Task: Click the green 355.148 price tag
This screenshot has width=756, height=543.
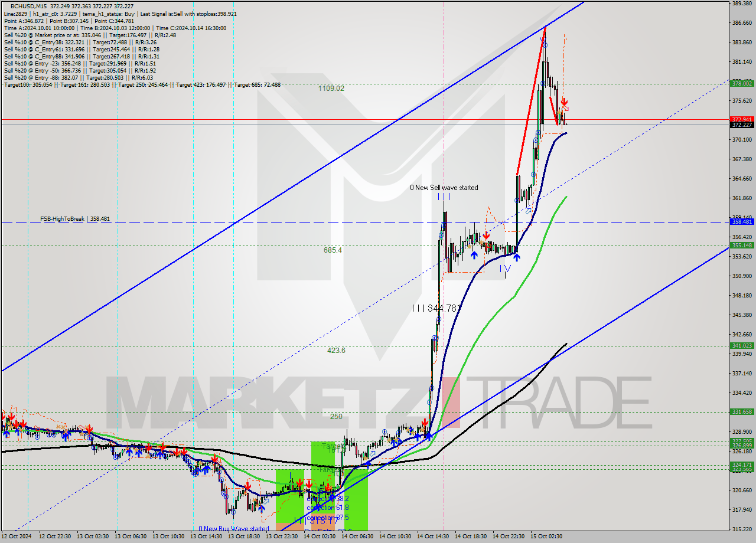Action: [742, 245]
